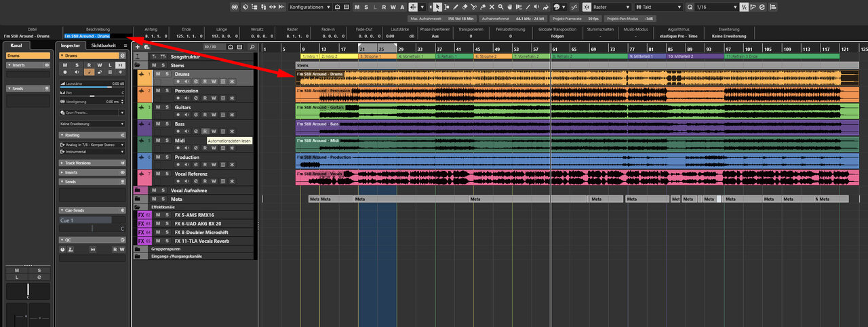Screen dimensions: 868x327
Task: Expand the Track Versions section
Action: coord(92,163)
